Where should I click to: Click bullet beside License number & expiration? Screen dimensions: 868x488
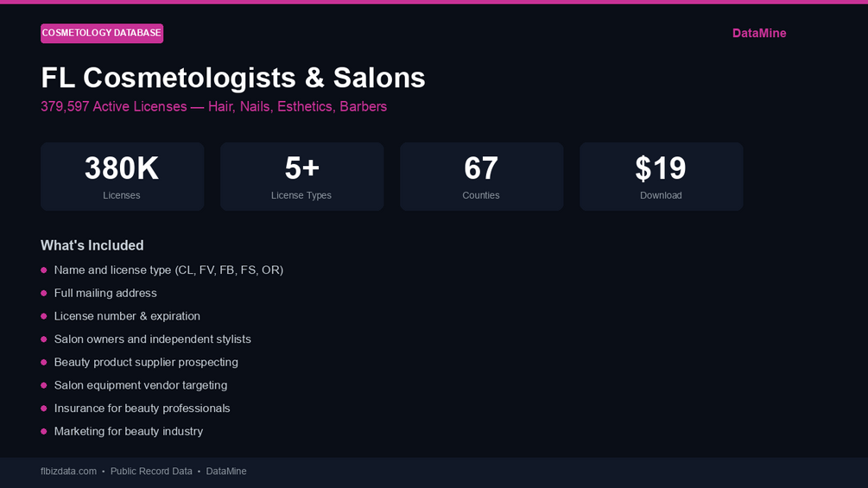tap(44, 316)
